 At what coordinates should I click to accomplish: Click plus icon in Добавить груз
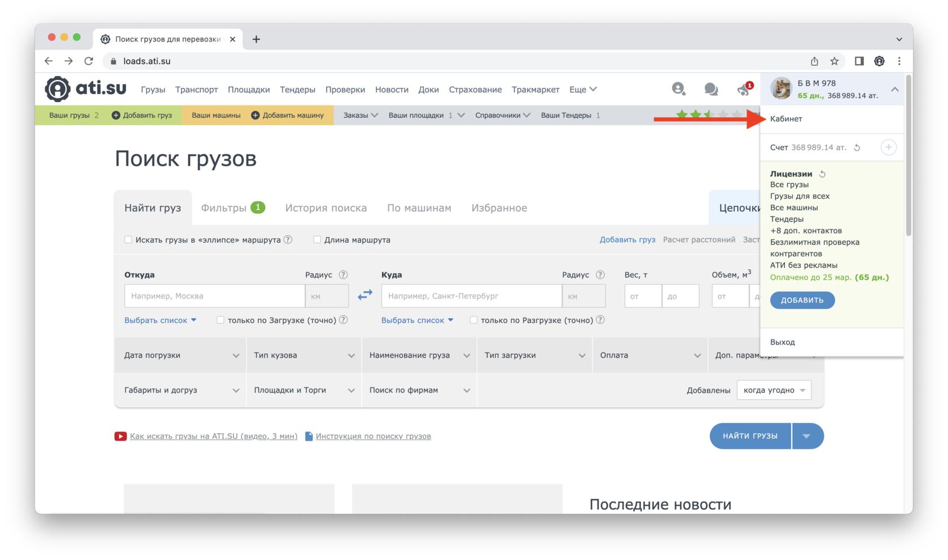116,115
